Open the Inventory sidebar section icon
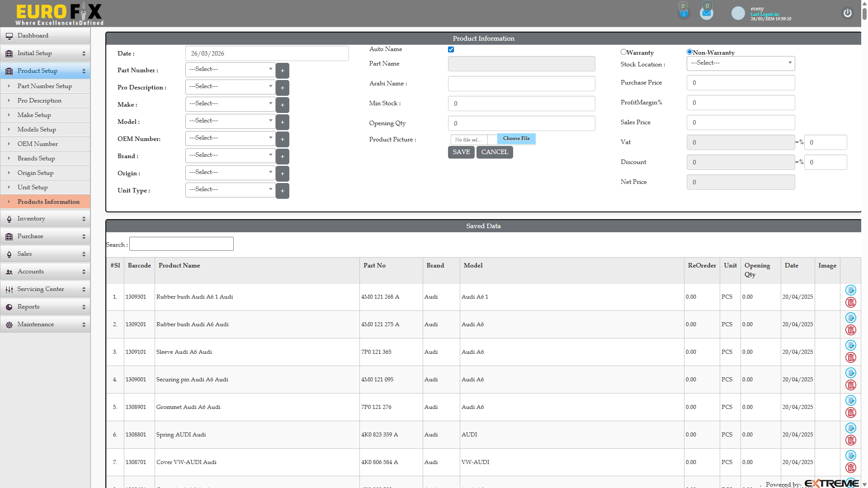Screen dimensions: 868x488 click(9, 219)
